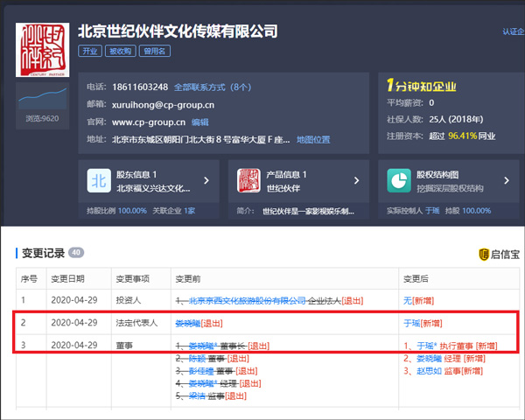
Task: Open 地图位置 map link
Action: point(313,140)
